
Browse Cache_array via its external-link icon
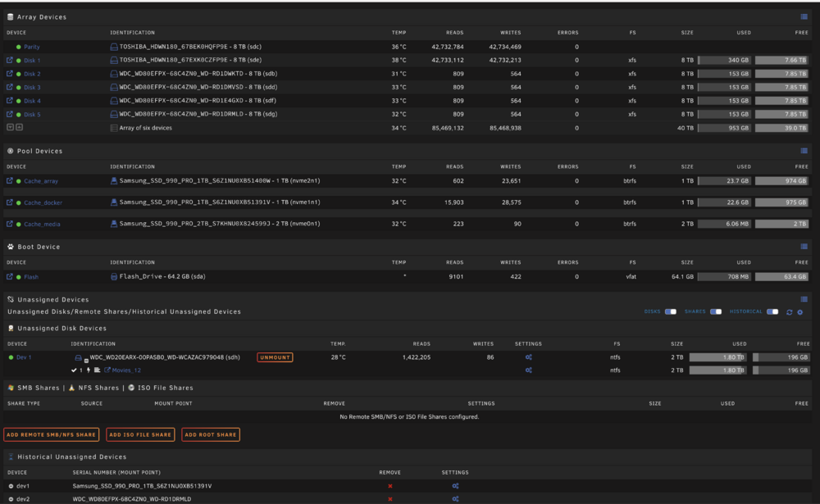[9, 181]
